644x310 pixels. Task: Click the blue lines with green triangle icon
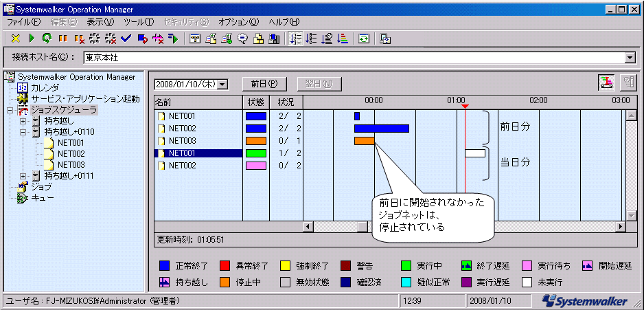(x=173, y=38)
